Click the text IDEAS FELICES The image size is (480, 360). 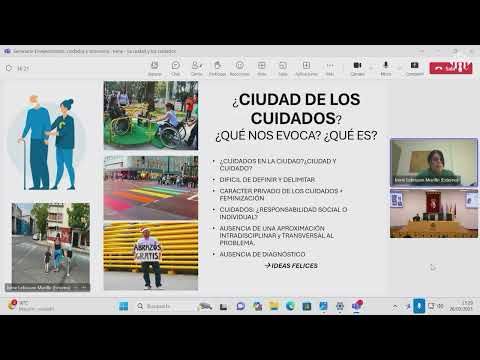[x=294, y=266]
